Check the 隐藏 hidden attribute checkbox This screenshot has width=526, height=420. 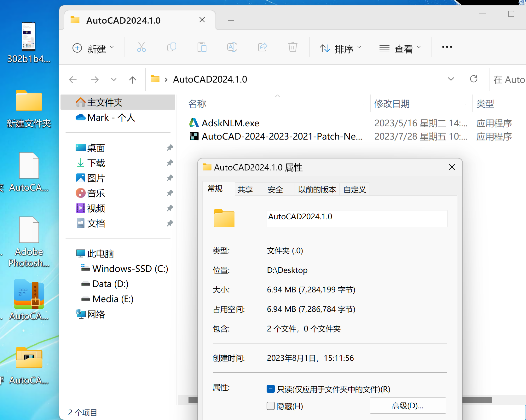[x=270, y=406]
